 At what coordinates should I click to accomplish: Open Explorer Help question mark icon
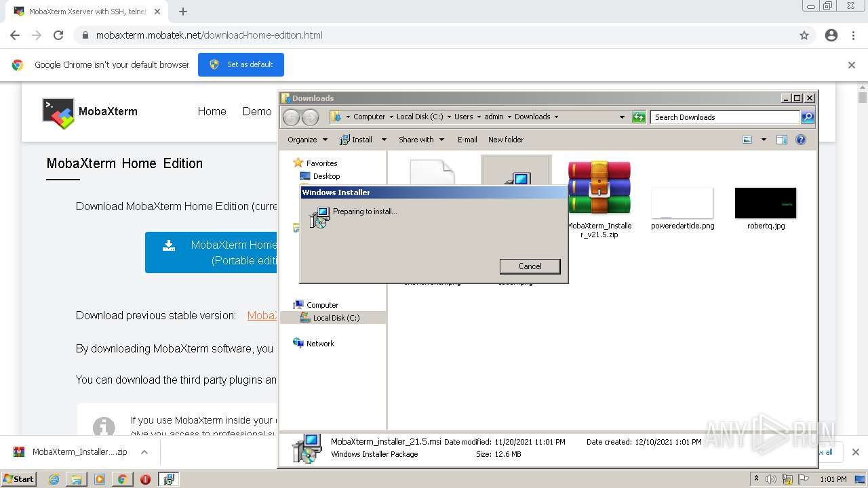coord(801,140)
